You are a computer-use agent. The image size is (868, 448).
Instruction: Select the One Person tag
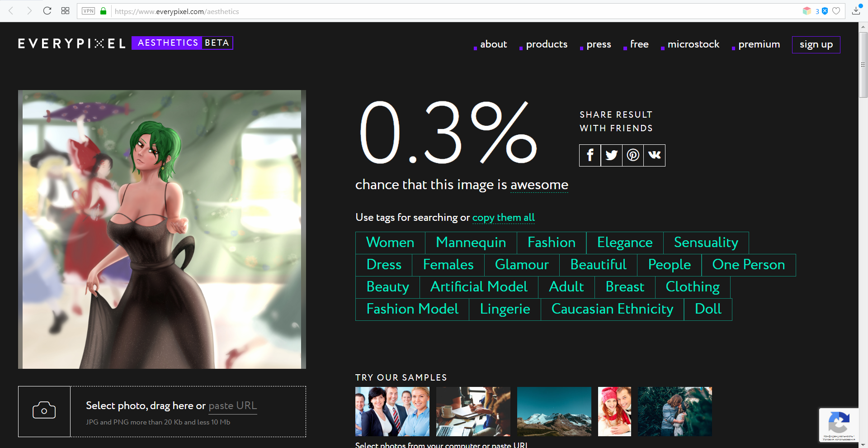(749, 265)
